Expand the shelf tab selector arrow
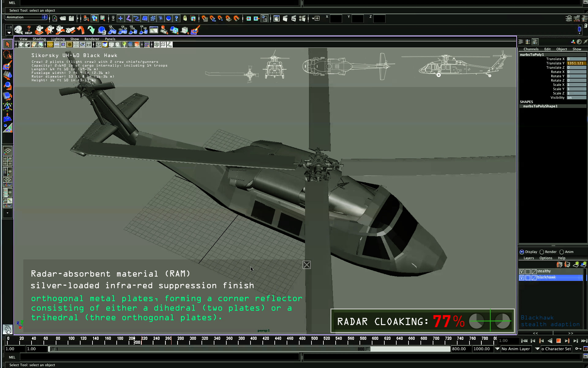This screenshot has width=588, height=368. (x=9, y=33)
